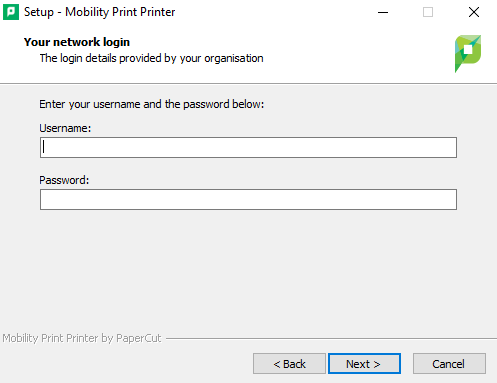Click the "Your network login" heading
Viewport: 497px width, 383px height.
click(77, 42)
